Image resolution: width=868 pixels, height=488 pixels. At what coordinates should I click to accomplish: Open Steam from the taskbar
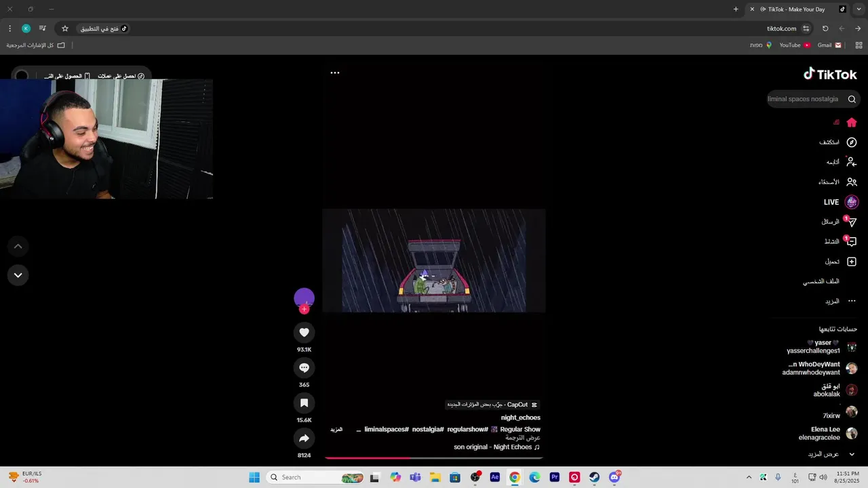[x=594, y=477]
